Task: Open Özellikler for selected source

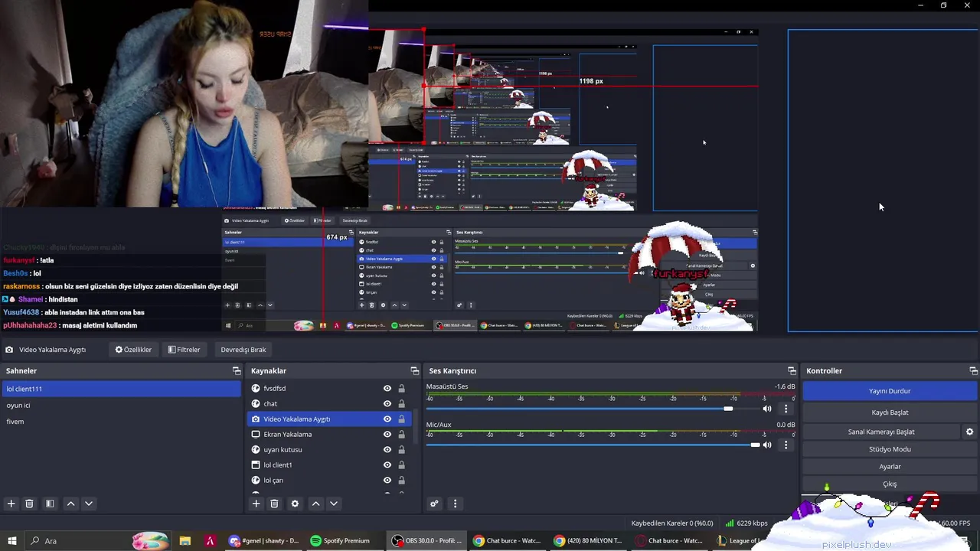Action: 133,350
